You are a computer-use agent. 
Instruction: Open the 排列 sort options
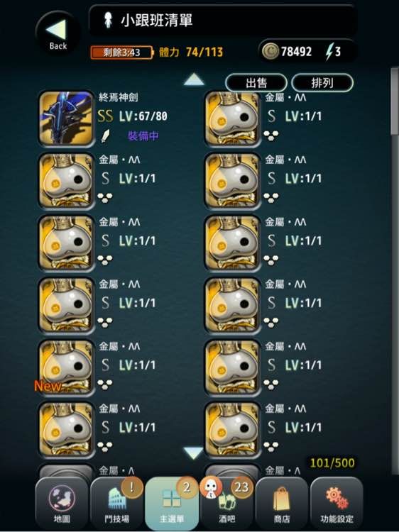[x=322, y=82]
